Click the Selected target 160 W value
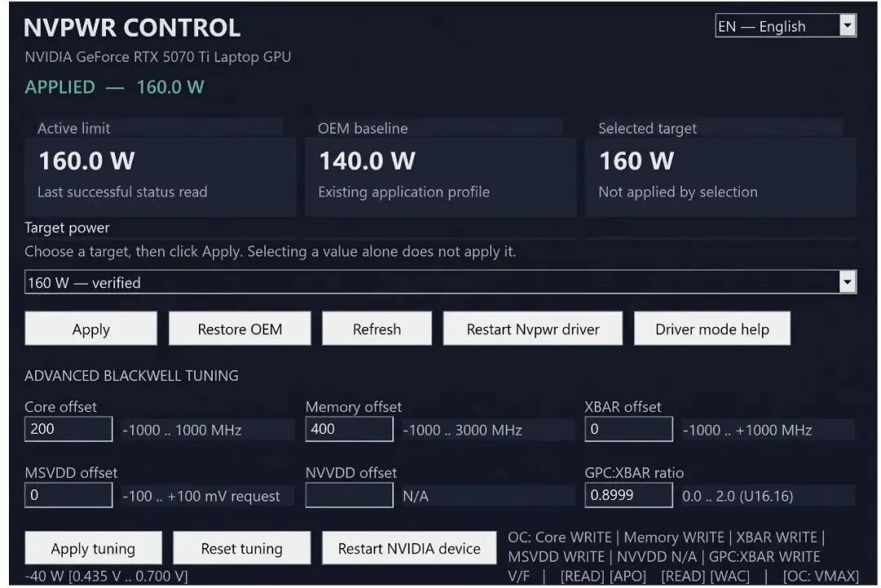 (x=636, y=161)
